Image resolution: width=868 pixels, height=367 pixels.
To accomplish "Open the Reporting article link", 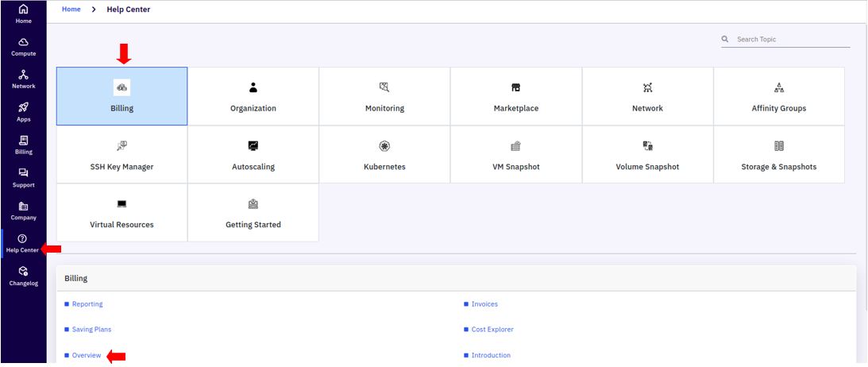I will 87,304.
